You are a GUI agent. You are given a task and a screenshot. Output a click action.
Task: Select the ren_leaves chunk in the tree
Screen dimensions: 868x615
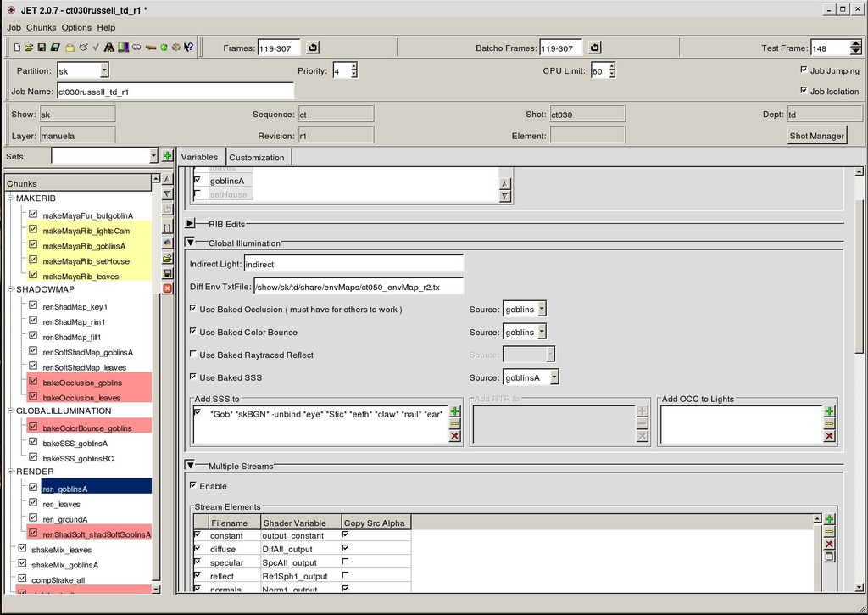coord(59,504)
